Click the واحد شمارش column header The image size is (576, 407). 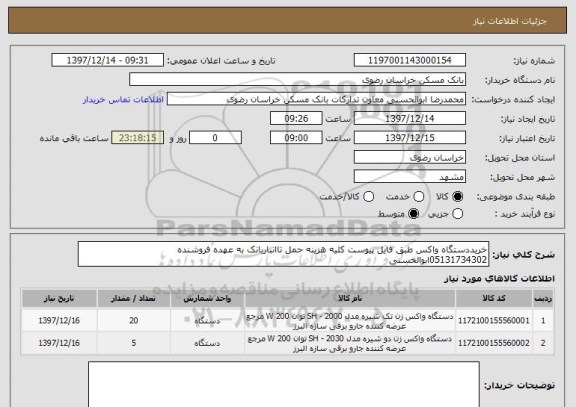coord(207,299)
